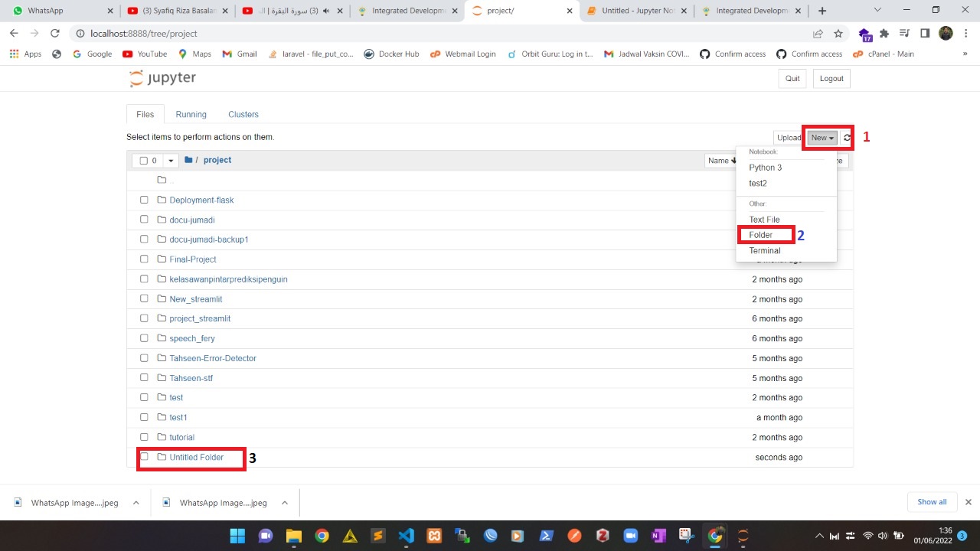Open the kelasawanpintarprediksipenguin folder
This screenshot has height=551, width=980.
click(x=229, y=279)
